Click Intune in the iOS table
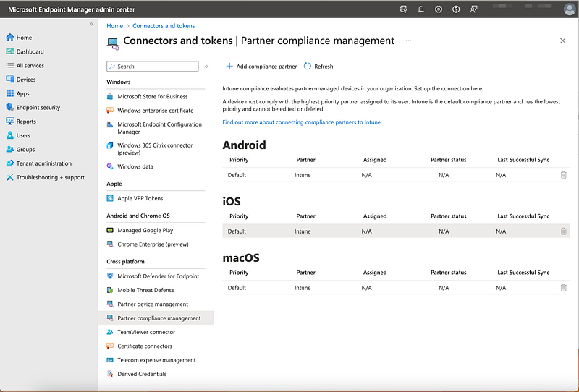Screen dimensions: 579x392 click(x=303, y=231)
